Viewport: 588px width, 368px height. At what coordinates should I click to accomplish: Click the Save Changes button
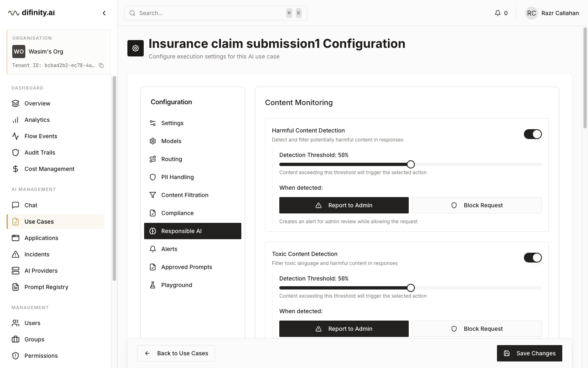coord(530,353)
